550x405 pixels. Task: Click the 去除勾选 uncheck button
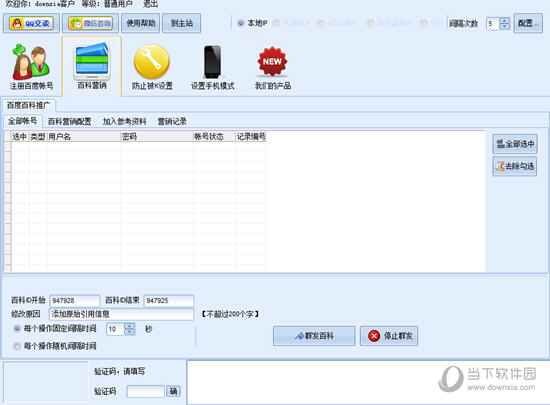coord(515,166)
